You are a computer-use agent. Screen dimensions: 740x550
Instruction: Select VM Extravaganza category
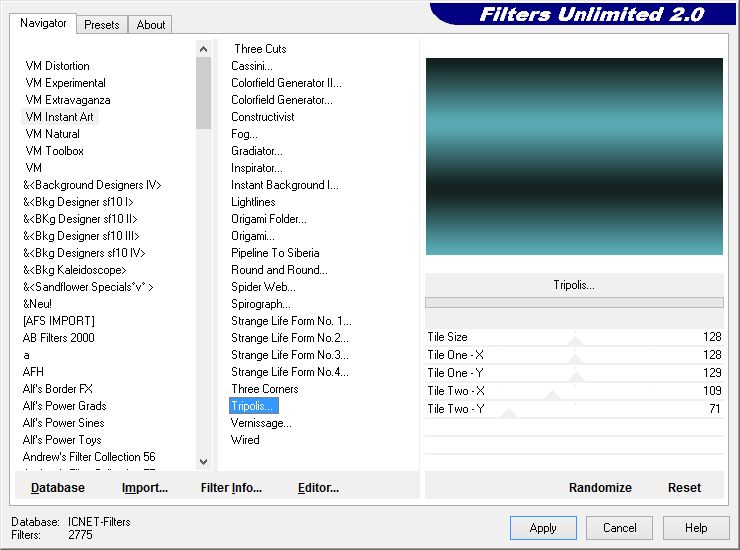click(x=68, y=100)
